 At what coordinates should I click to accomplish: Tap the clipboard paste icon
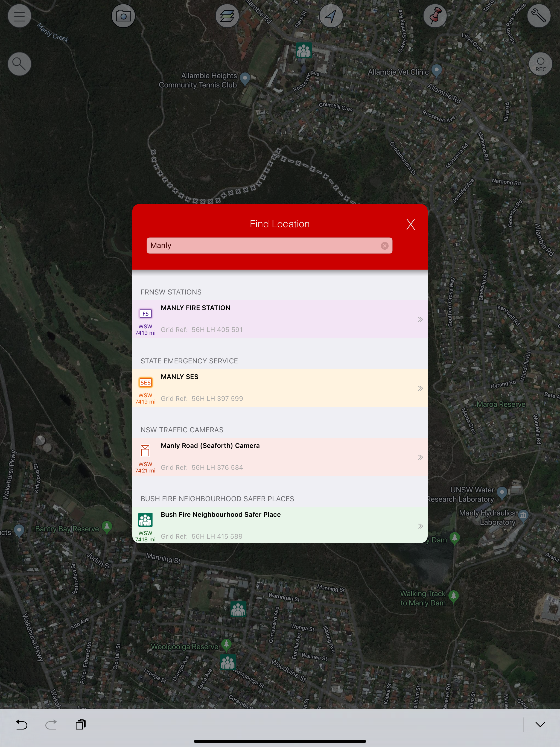(x=81, y=724)
